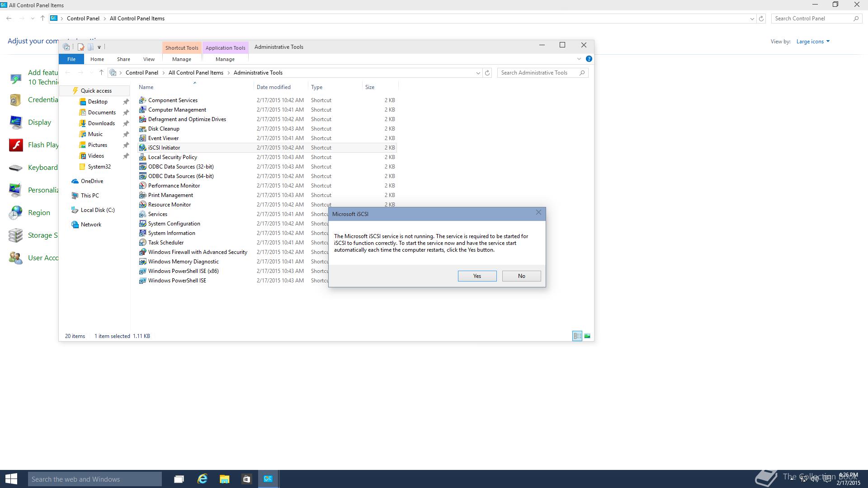
Task: Click the Search the web and Windows box
Action: (94, 479)
